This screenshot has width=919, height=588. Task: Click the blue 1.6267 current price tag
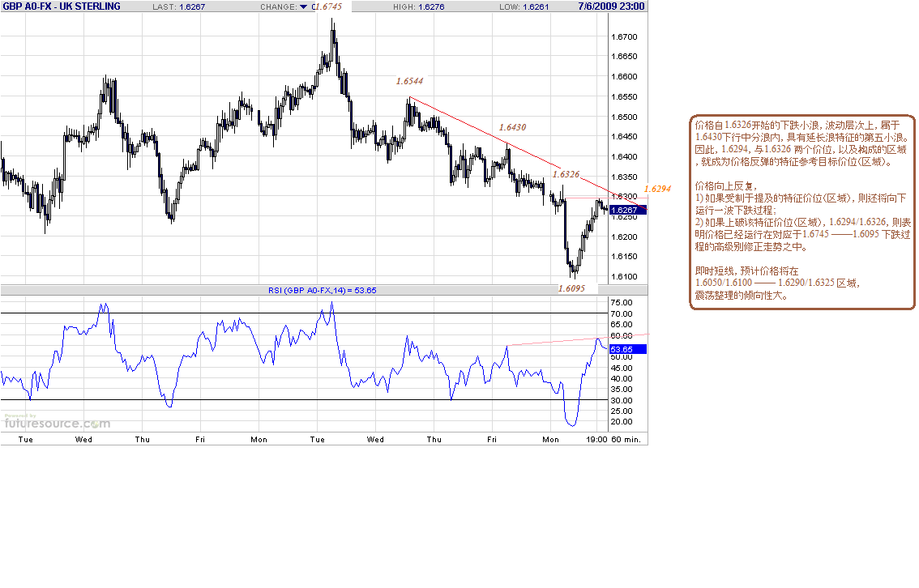628,211
